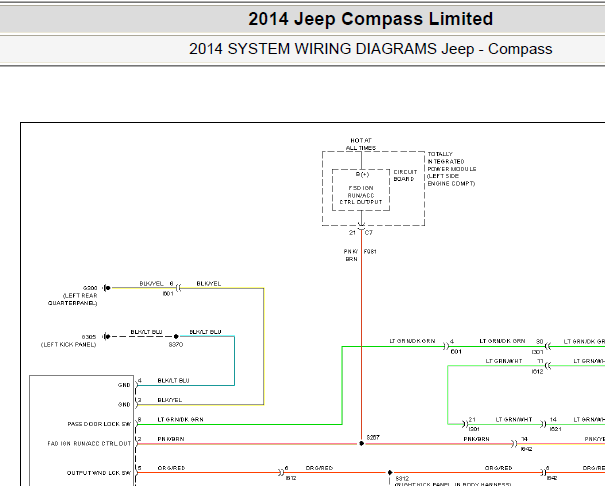The width and height of the screenshot is (605, 486).
Task: Click "BLK/YEL" wire label at pin 3
Action: pos(169,400)
